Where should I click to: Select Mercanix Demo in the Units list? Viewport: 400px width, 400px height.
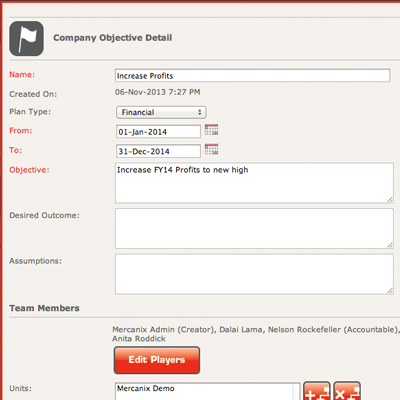point(146,388)
